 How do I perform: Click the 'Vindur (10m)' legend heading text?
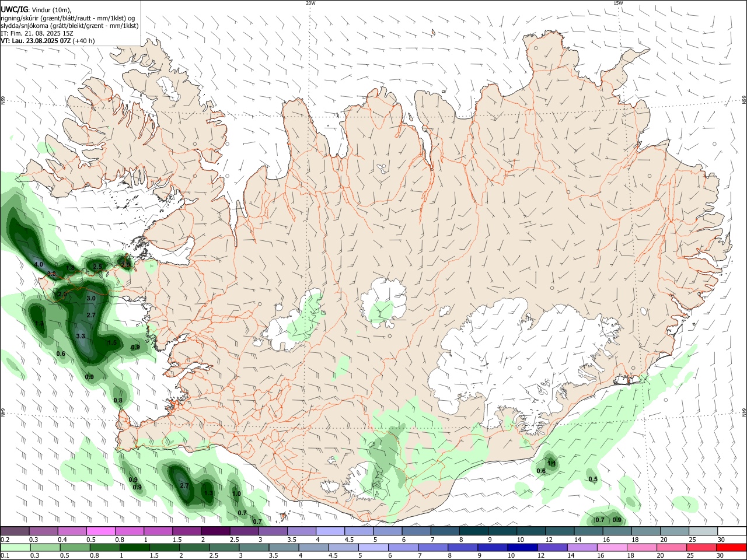[51, 10]
